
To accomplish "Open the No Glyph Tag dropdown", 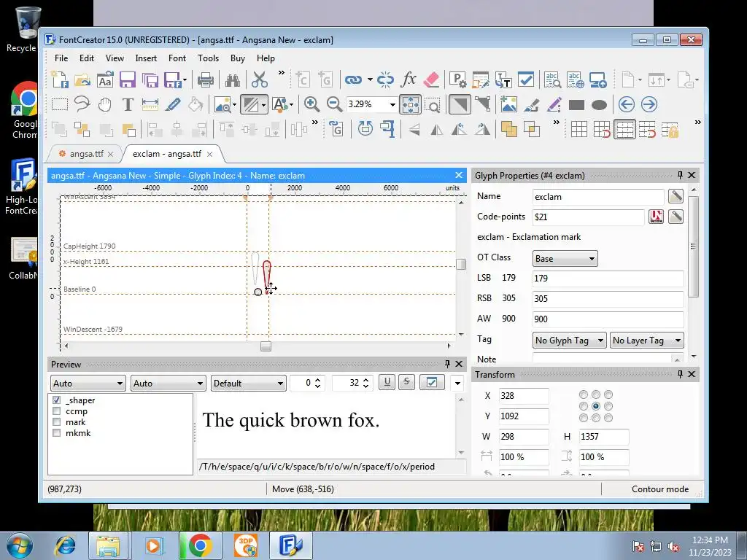I will 569,341.
